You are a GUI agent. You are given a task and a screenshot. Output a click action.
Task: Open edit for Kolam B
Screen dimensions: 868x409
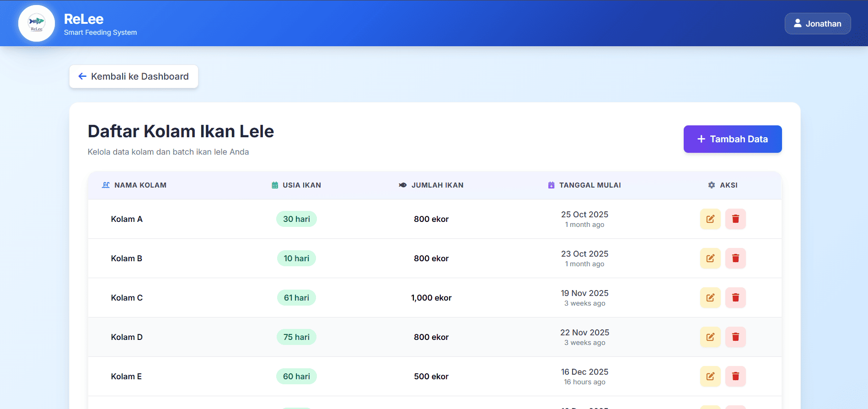[710, 258]
